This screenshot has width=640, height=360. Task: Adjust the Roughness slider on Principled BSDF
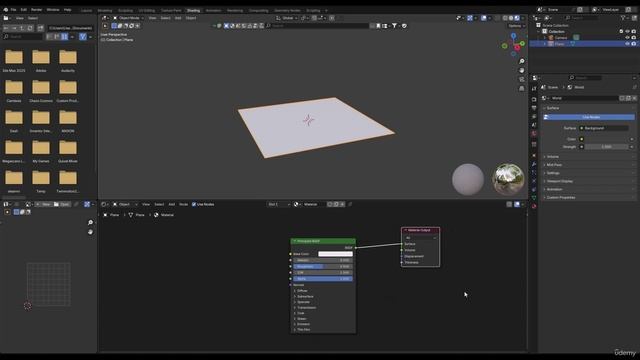coord(323,267)
